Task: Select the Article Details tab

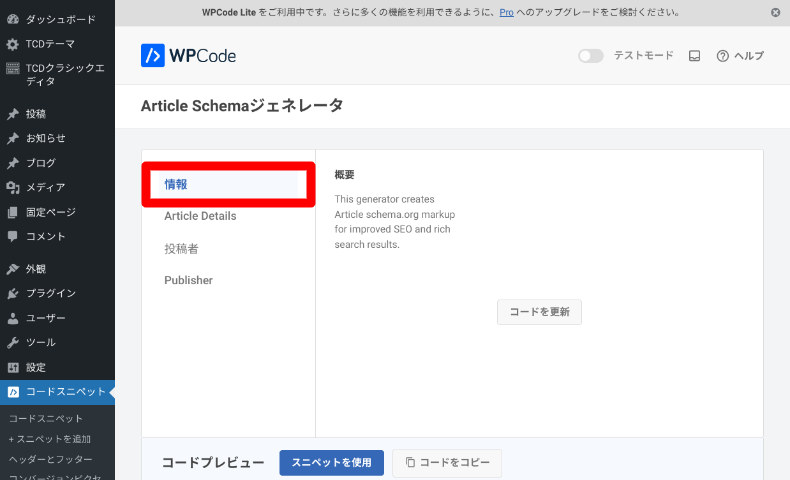Action: (x=200, y=216)
